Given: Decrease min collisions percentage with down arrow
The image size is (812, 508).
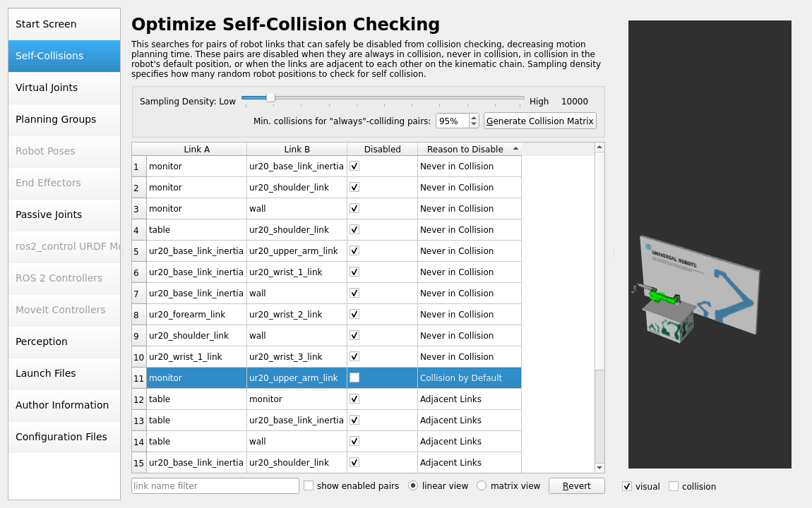Looking at the screenshot, I should [x=473, y=124].
